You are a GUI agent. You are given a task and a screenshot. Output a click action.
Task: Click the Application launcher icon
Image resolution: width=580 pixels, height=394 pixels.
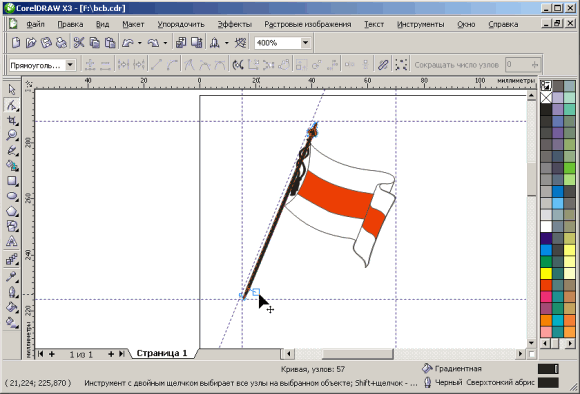215,43
